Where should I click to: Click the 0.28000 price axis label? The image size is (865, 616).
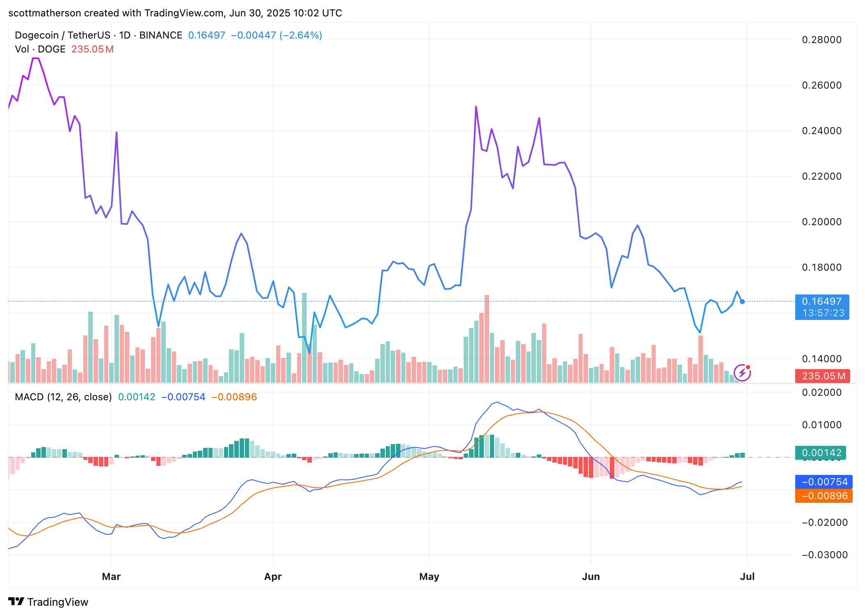point(822,40)
